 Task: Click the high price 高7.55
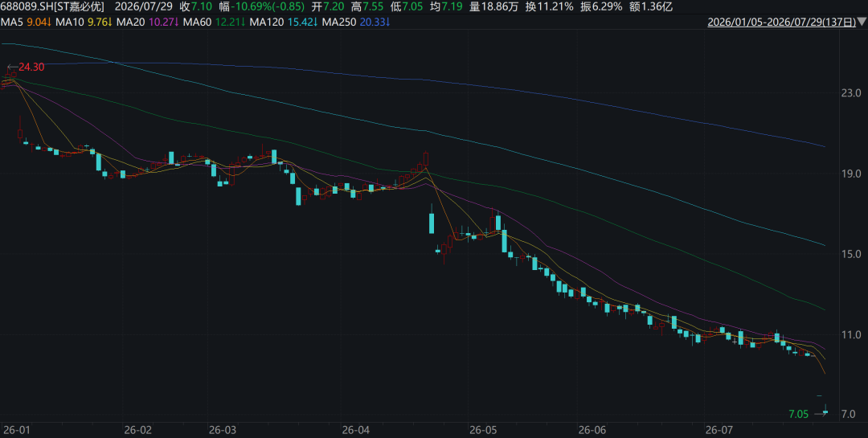click(x=367, y=7)
